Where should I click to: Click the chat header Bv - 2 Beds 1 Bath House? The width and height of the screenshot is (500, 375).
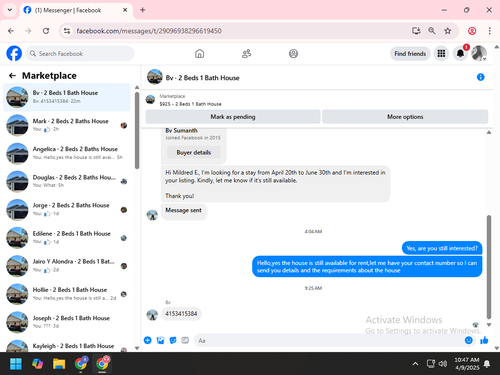(202, 78)
